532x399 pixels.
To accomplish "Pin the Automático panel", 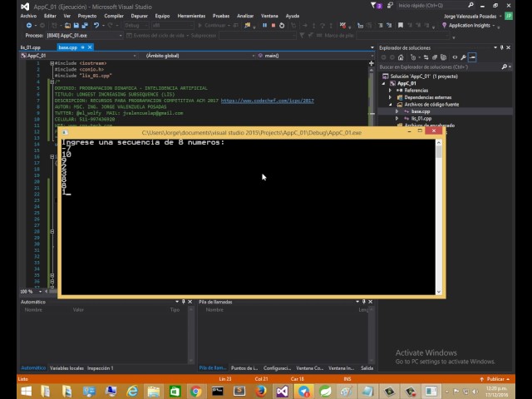I will pos(184,302).
